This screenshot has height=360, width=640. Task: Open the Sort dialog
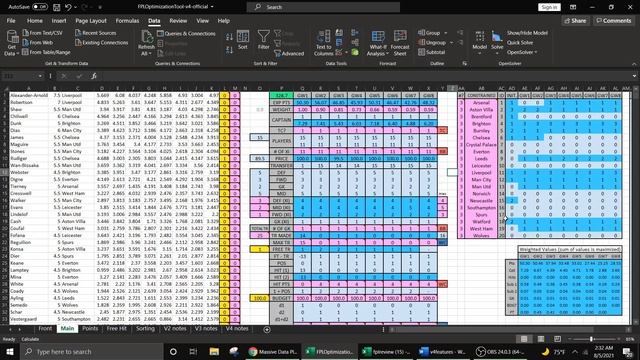(243, 40)
